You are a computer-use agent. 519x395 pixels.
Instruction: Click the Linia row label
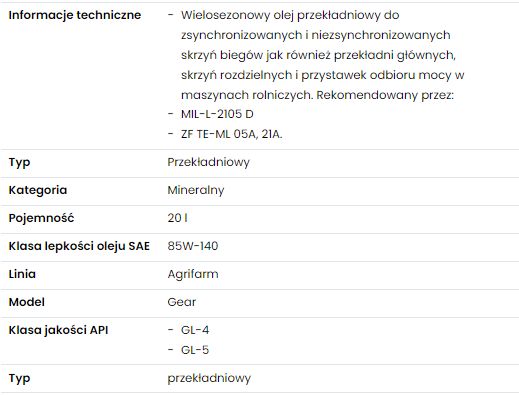click(22, 274)
